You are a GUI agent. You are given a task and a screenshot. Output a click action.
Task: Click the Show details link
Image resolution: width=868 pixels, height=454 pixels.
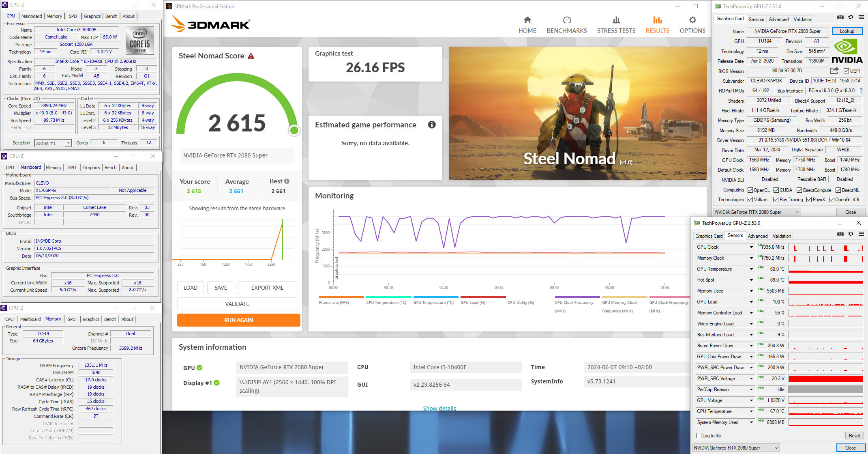(439, 408)
